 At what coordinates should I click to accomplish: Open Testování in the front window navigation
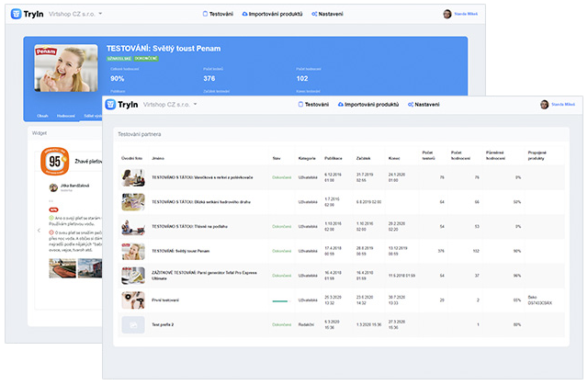click(313, 104)
